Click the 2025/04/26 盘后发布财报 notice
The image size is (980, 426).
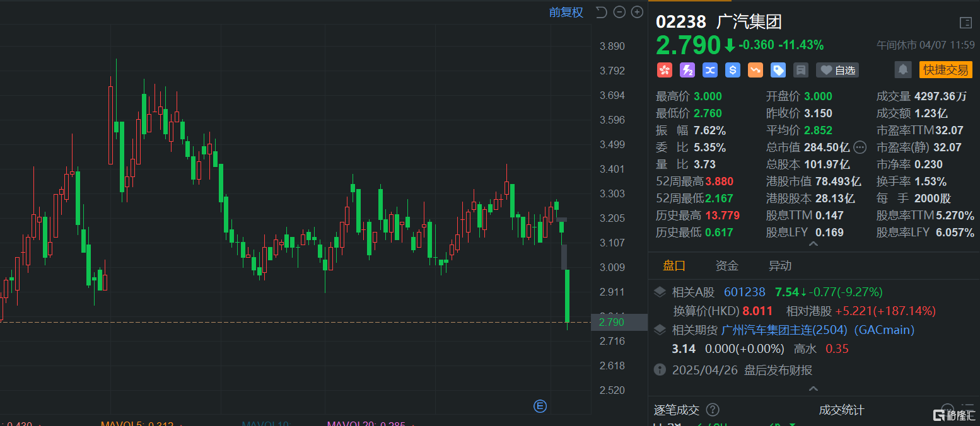tap(742, 370)
